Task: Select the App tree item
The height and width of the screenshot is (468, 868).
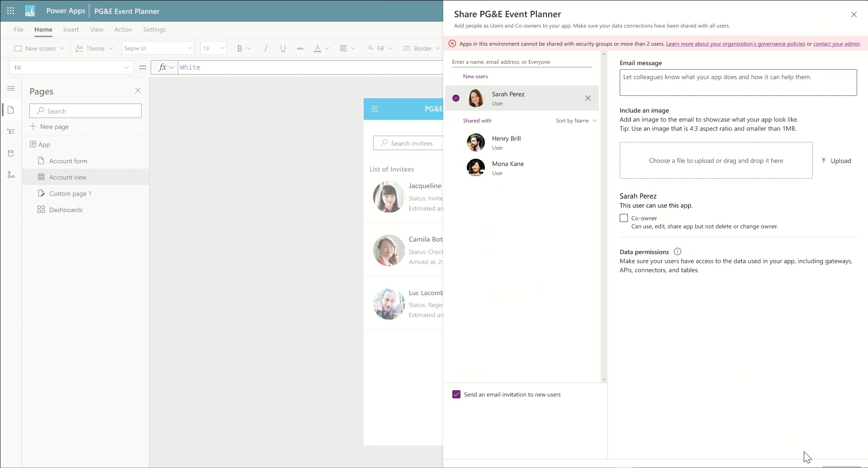Action: pos(85,145)
